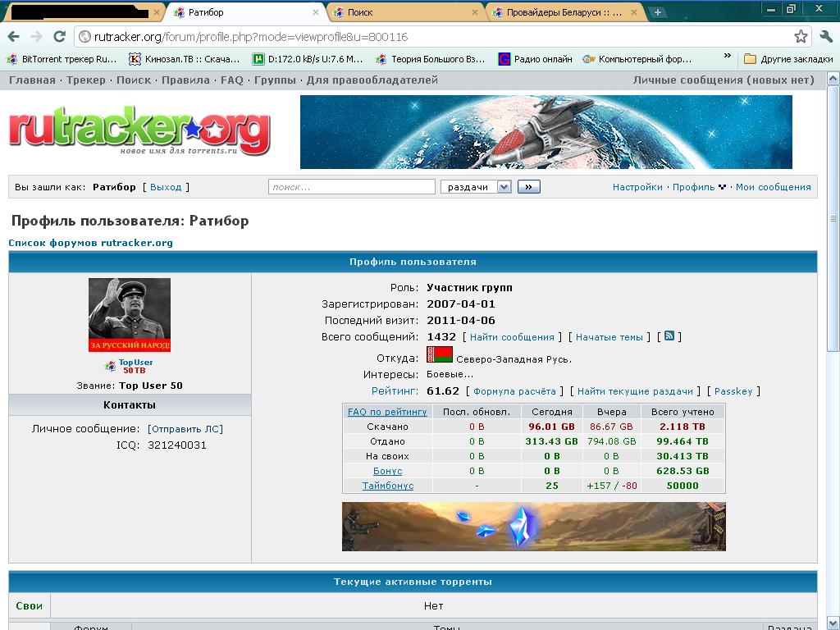Open the Формула расчёта link

click(x=514, y=391)
